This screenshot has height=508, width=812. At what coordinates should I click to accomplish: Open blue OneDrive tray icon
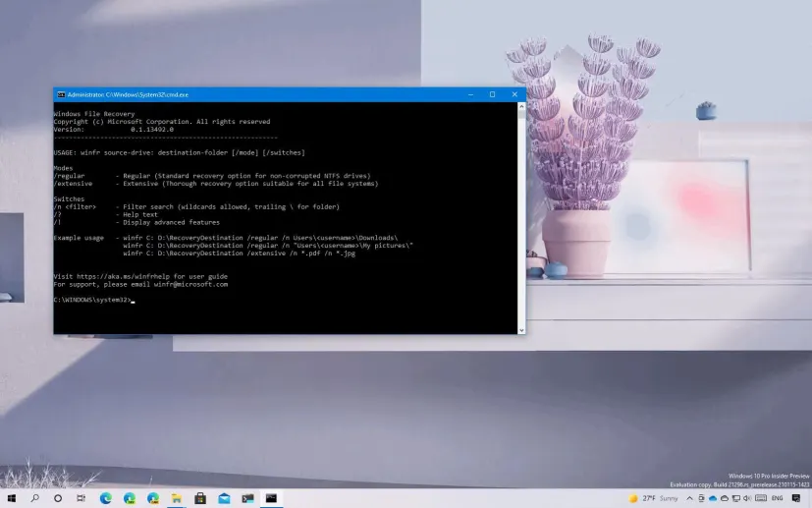click(x=713, y=498)
